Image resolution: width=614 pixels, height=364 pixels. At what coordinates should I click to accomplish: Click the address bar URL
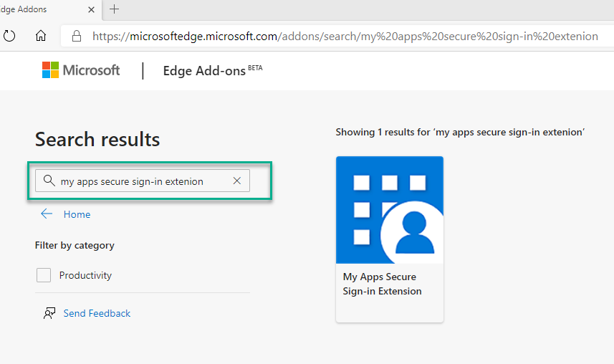pos(345,37)
